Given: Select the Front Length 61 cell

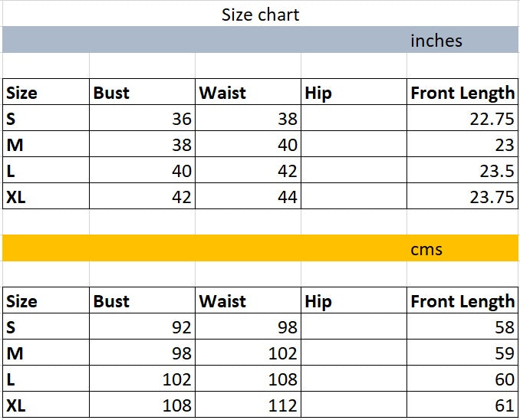Looking at the screenshot, I should point(462,405).
